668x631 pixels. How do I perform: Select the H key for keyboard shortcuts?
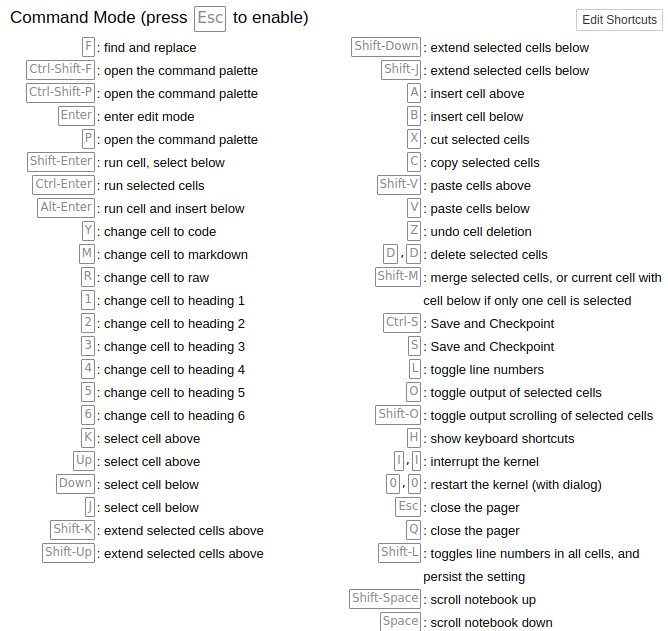(x=414, y=438)
